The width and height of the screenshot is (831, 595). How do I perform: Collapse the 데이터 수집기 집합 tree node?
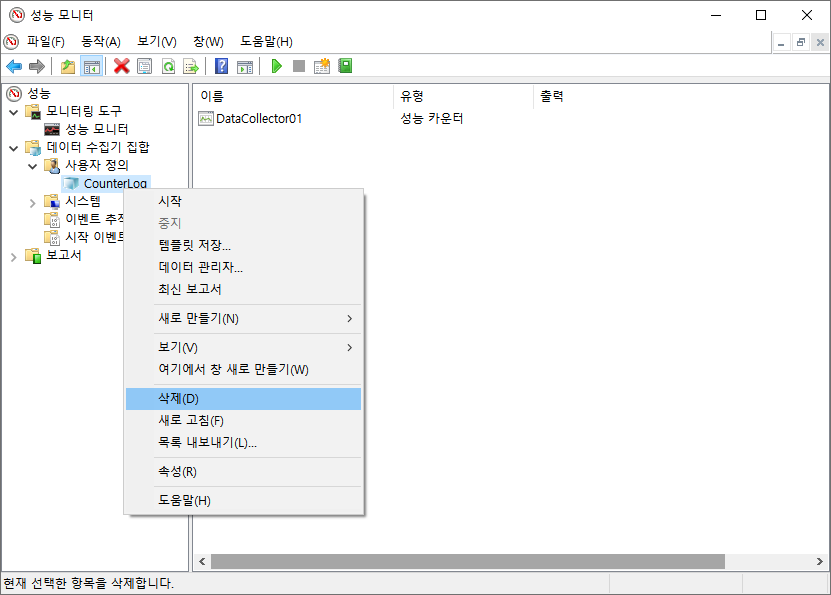[x=14, y=148]
